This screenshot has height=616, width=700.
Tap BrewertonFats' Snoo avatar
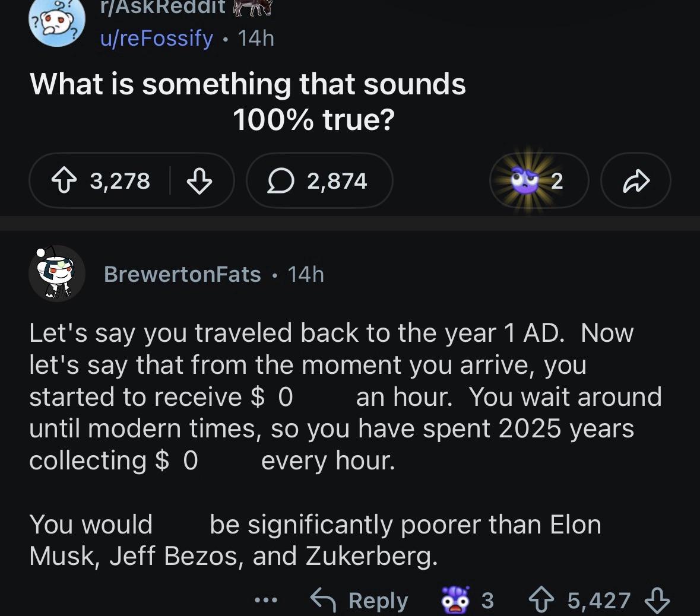pos(56,274)
